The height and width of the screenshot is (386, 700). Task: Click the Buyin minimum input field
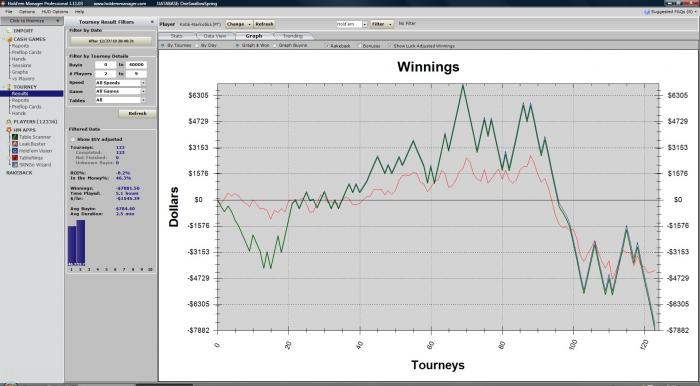[x=105, y=65]
